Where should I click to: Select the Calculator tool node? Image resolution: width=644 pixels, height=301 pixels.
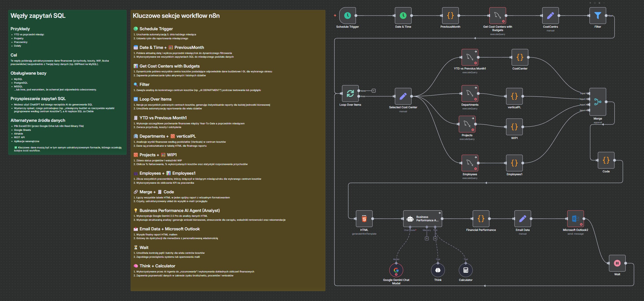[465, 270]
